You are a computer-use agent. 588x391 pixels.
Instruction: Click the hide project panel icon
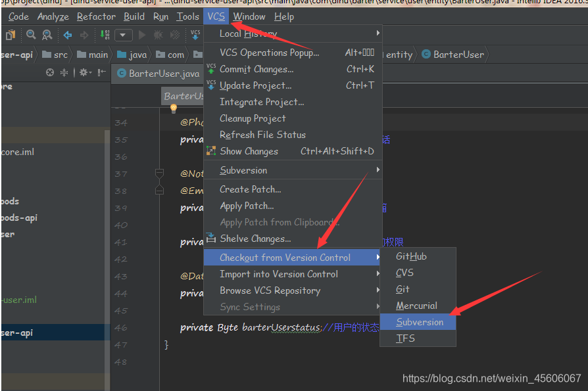tap(102, 72)
